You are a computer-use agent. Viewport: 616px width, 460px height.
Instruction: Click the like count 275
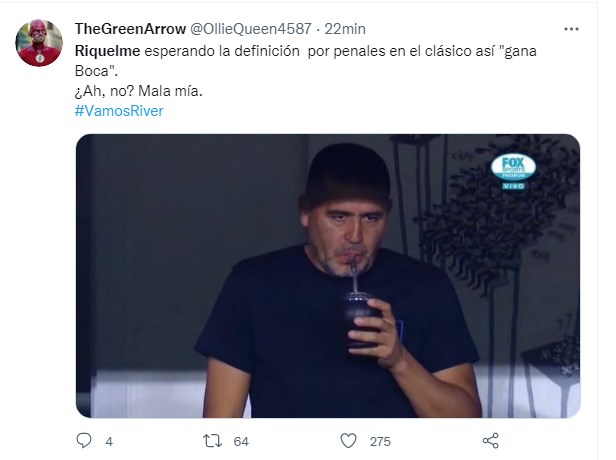(x=380, y=441)
